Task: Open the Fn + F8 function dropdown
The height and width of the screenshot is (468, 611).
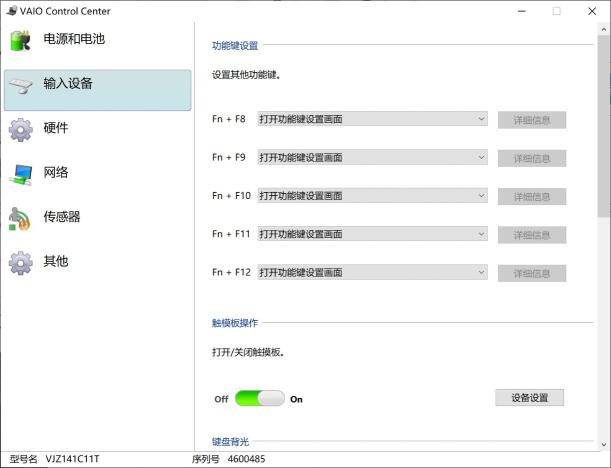Action: (x=373, y=119)
